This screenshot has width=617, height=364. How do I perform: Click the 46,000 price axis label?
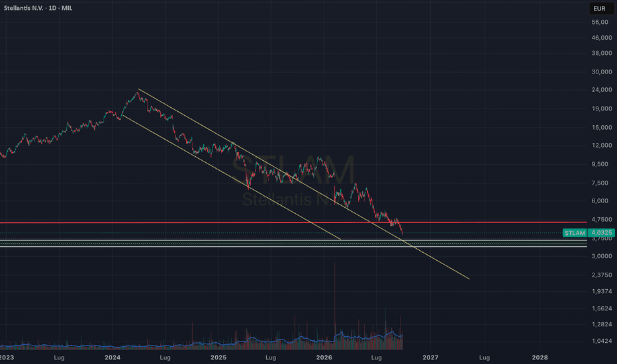(x=602, y=37)
